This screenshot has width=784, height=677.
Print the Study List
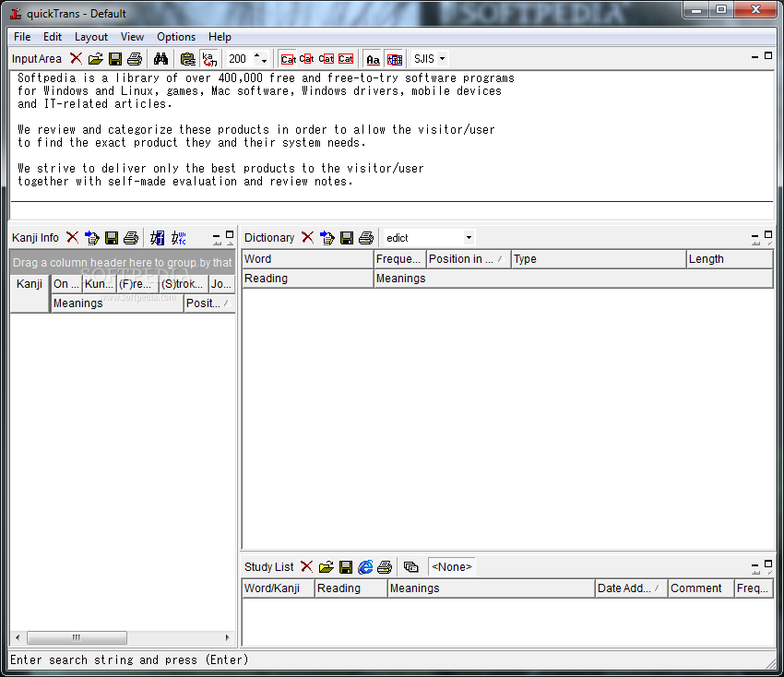[x=385, y=566]
